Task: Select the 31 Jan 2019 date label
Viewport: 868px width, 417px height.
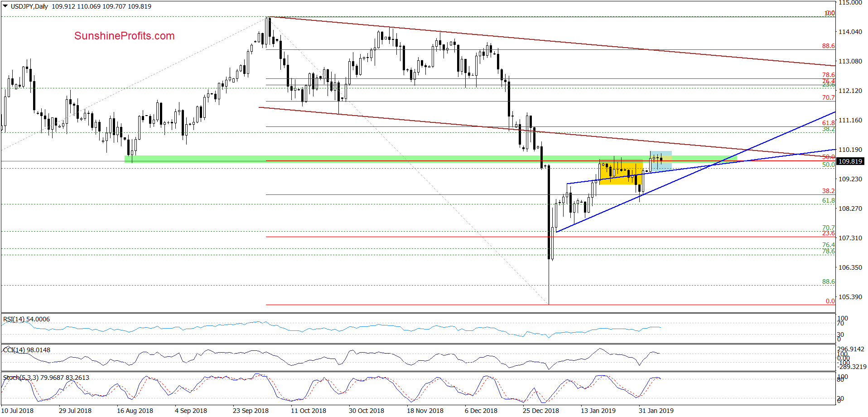Action: pos(656,411)
